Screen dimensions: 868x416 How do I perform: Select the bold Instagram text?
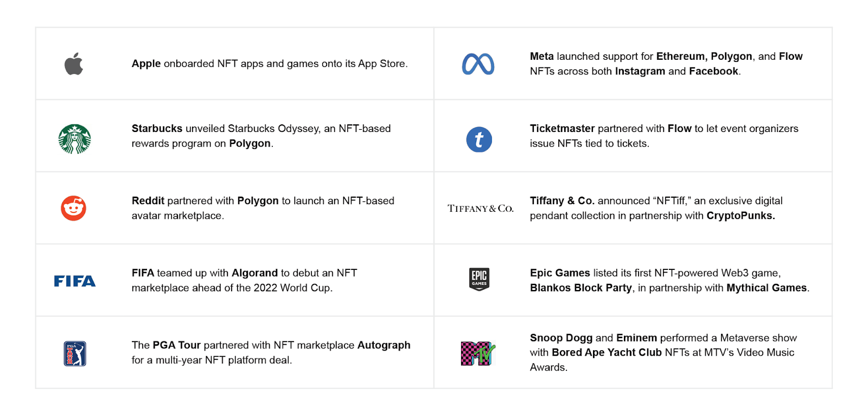tap(640, 71)
